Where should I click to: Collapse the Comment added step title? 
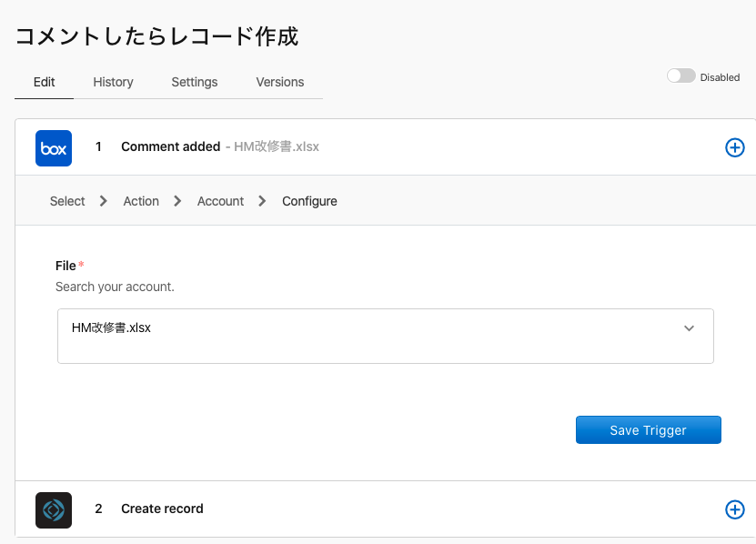click(x=170, y=146)
